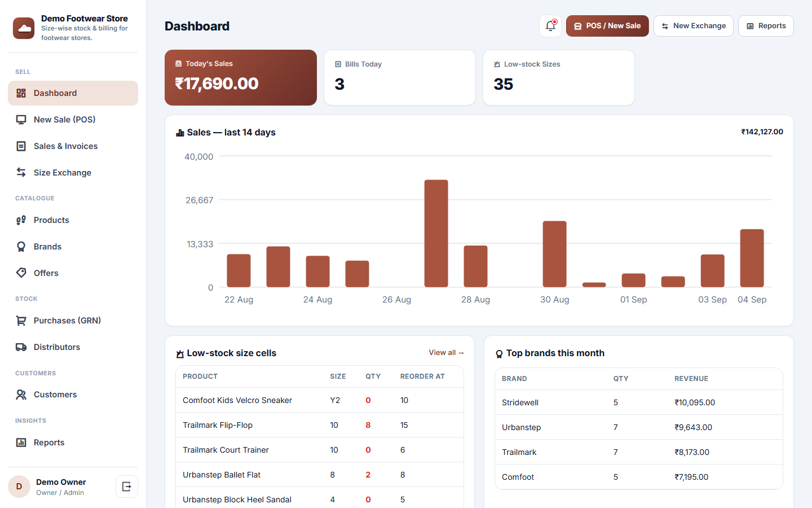This screenshot has width=812, height=508.
Task: Navigate to Brands in the sidebar
Action: (x=73, y=247)
